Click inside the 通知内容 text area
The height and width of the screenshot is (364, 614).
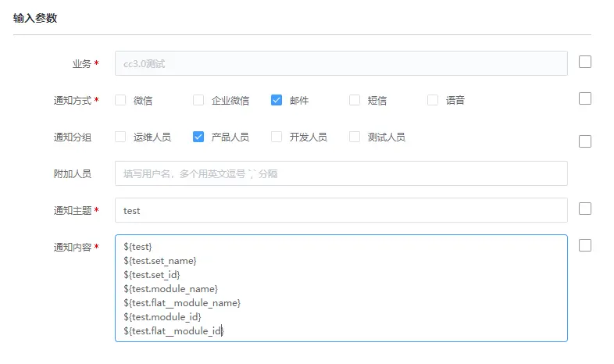(341, 288)
